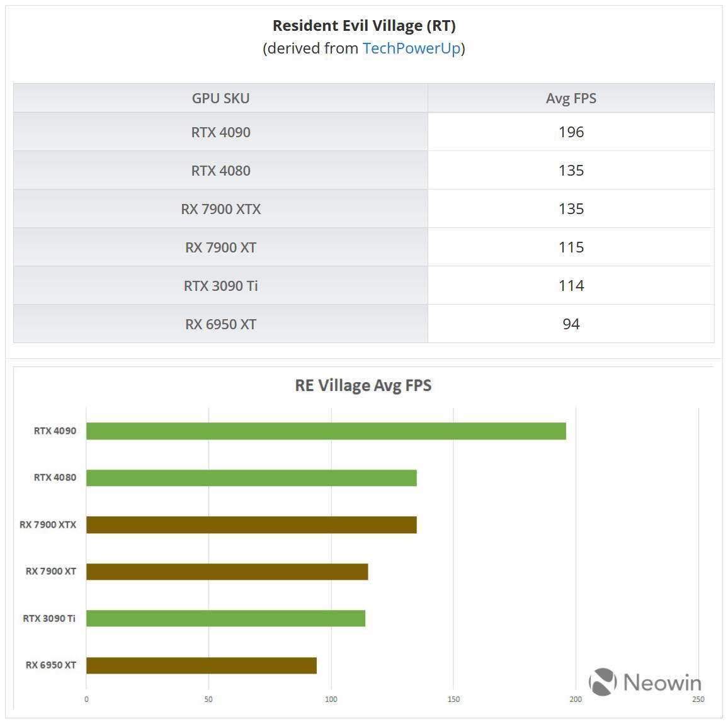Select the "Avg FPS" column header
This screenshot has height=724, width=728.
(x=571, y=98)
